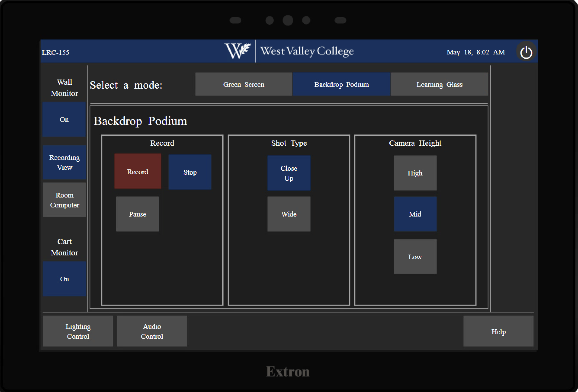Click the Wall Monitor label

(x=64, y=88)
